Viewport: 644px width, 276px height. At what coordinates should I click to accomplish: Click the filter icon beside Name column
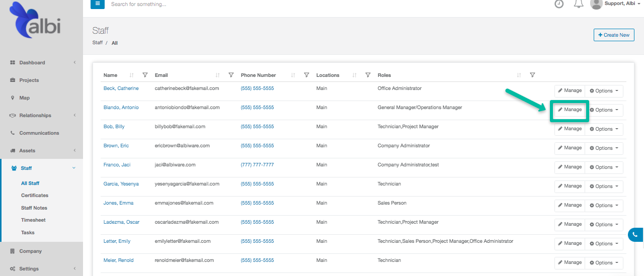[145, 75]
